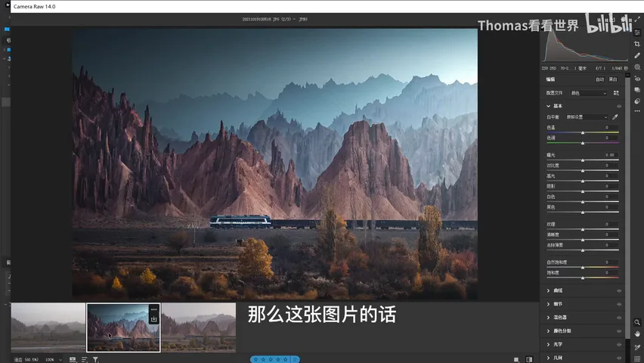Open filmstrip sort order icon
Viewport: 644px width, 363px height.
click(84, 360)
